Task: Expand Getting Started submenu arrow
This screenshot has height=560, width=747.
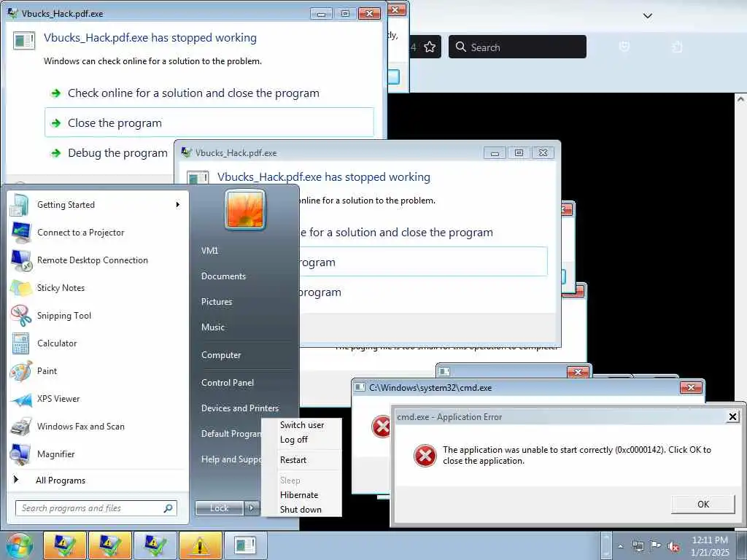Action: point(178,205)
